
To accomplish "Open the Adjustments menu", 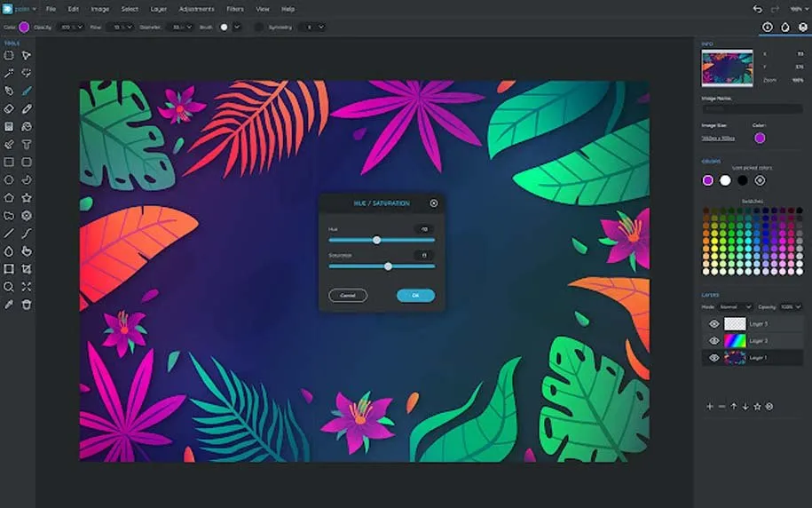I will pos(196,9).
